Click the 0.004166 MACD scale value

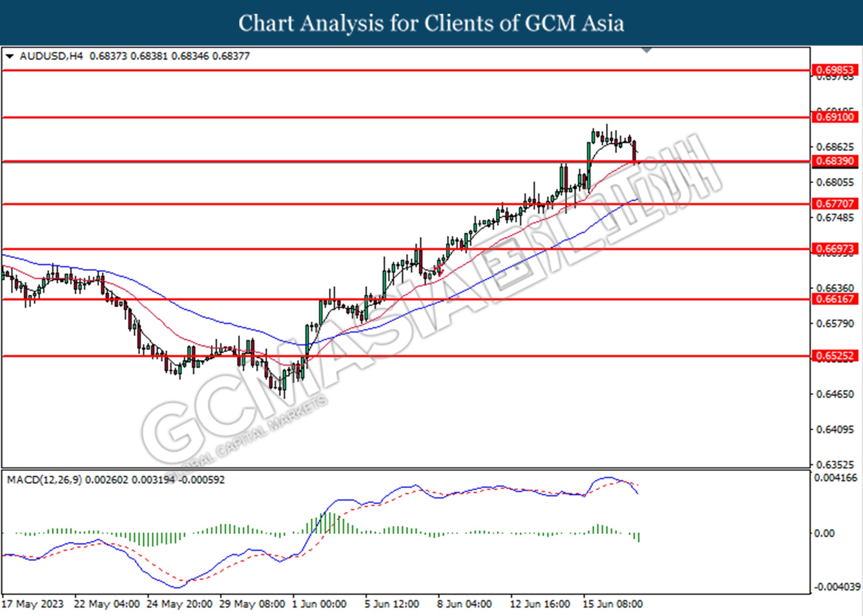(x=835, y=478)
